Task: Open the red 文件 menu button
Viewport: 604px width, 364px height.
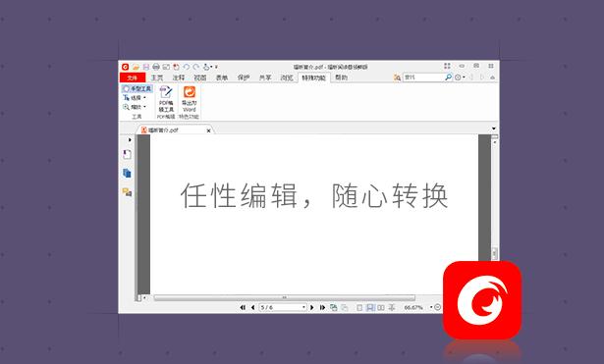Action: (133, 78)
